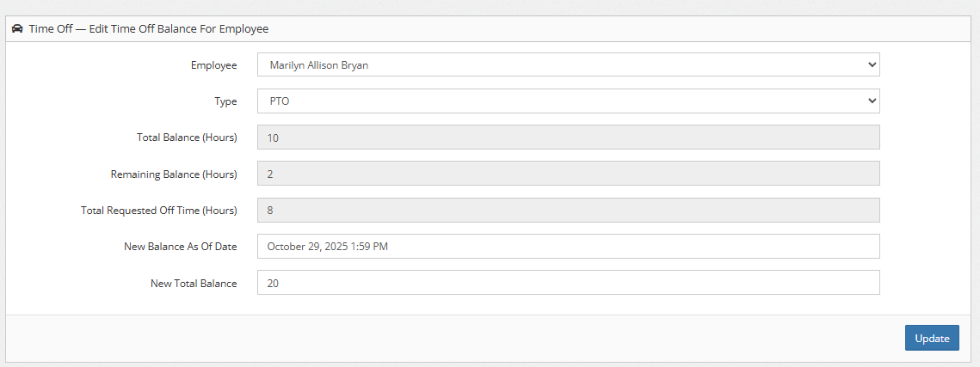Click the chevron arrow of Employee dropdown
This screenshot has width=980, height=367.
point(872,65)
